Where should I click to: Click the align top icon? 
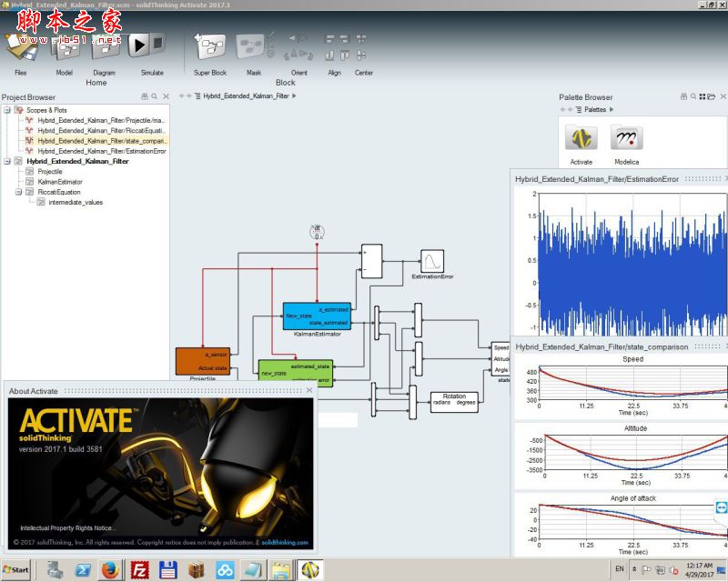tap(344, 55)
